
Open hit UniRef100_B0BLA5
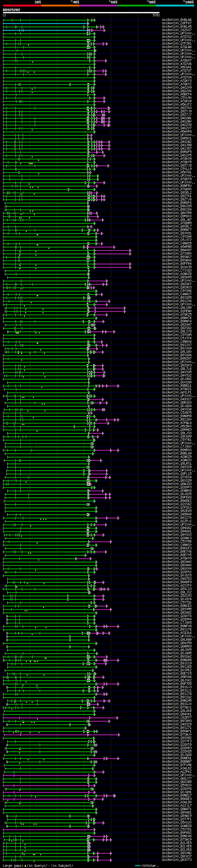click(x=177, y=26)
